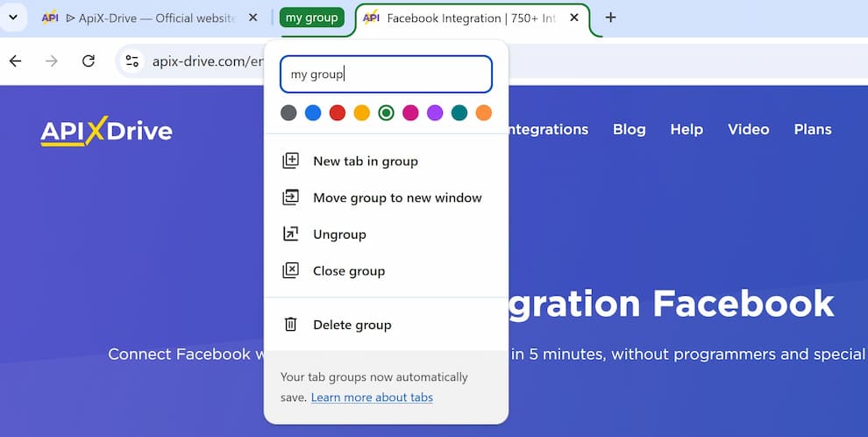868x437 pixels.
Task: Switch to ApiX-Drive Official website tab
Action: [x=149, y=18]
